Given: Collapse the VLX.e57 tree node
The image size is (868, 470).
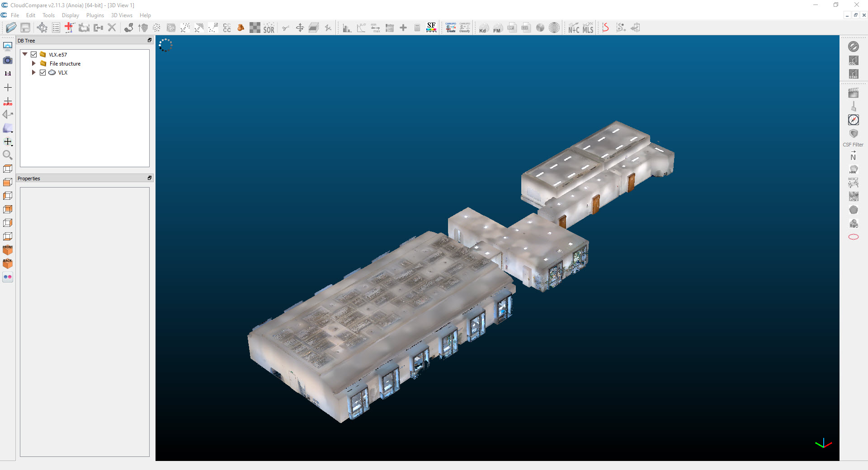Looking at the screenshot, I should [25, 54].
